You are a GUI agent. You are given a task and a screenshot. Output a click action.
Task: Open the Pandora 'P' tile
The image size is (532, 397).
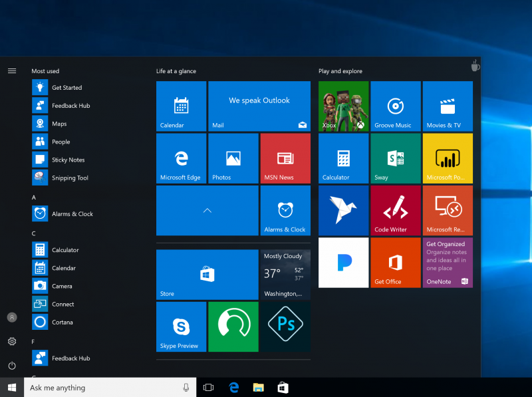(x=343, y=263)
